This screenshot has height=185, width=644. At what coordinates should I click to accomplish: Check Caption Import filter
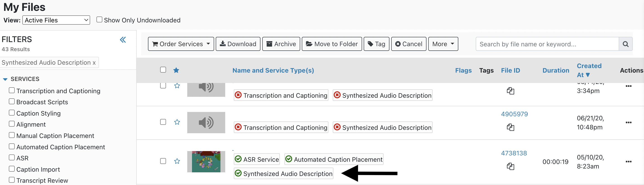tap(12, 168)
